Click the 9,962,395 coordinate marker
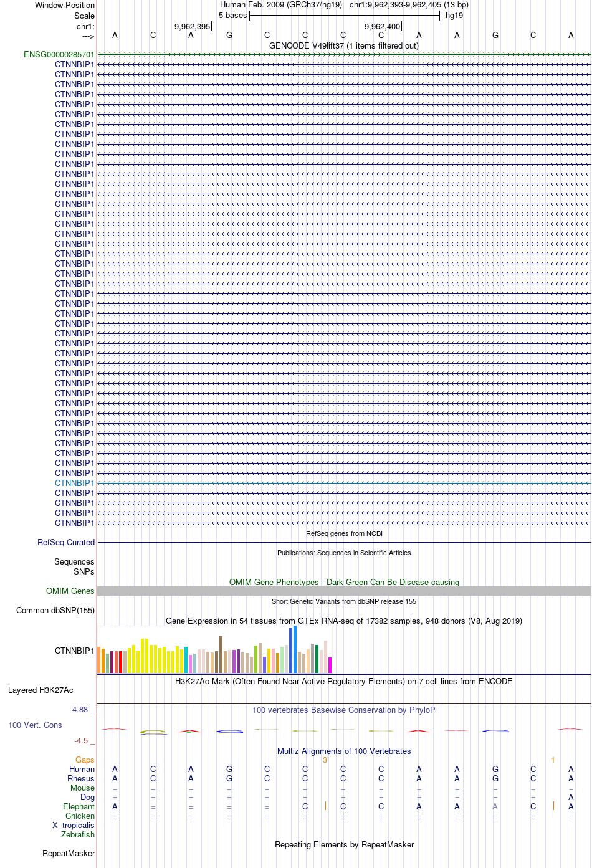This screenshot has width=592, height=868. pyautogui.click(x=193, y=26)
